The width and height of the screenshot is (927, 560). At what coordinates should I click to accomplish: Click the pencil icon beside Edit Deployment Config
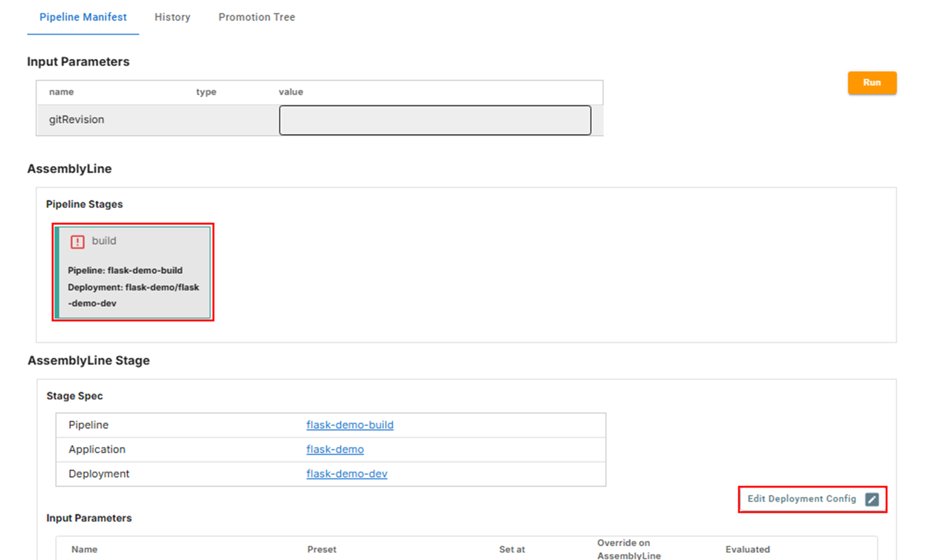(x=872, y=499)
